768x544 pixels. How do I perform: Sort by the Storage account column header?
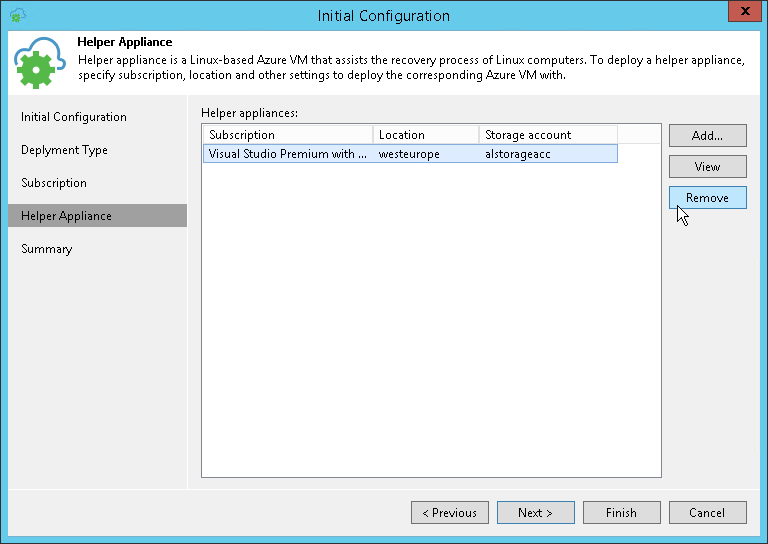[547, 135]
